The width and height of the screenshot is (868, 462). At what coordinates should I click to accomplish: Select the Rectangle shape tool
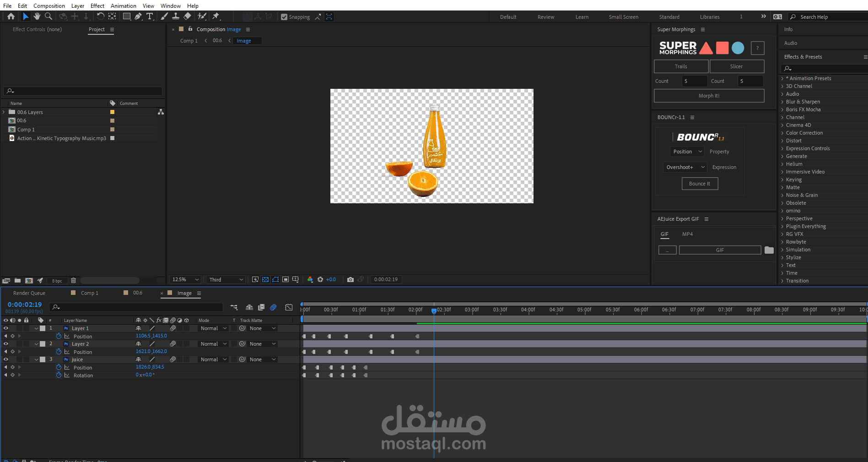127,16
